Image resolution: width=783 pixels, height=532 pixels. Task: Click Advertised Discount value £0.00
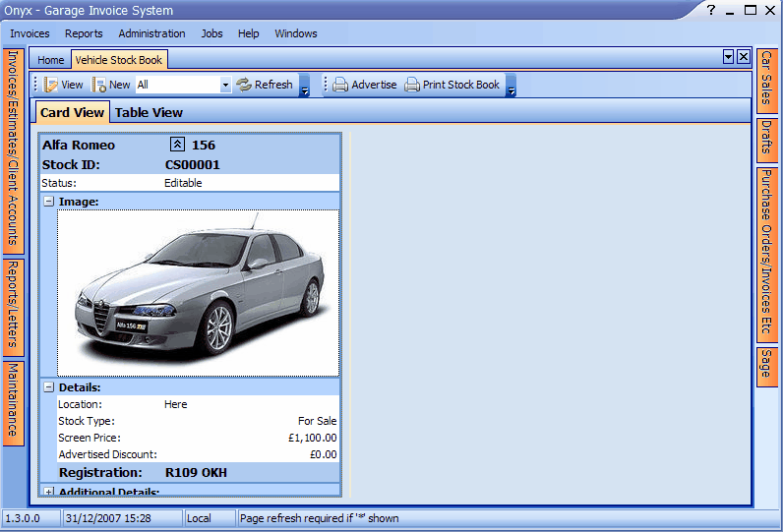[323, 454]
